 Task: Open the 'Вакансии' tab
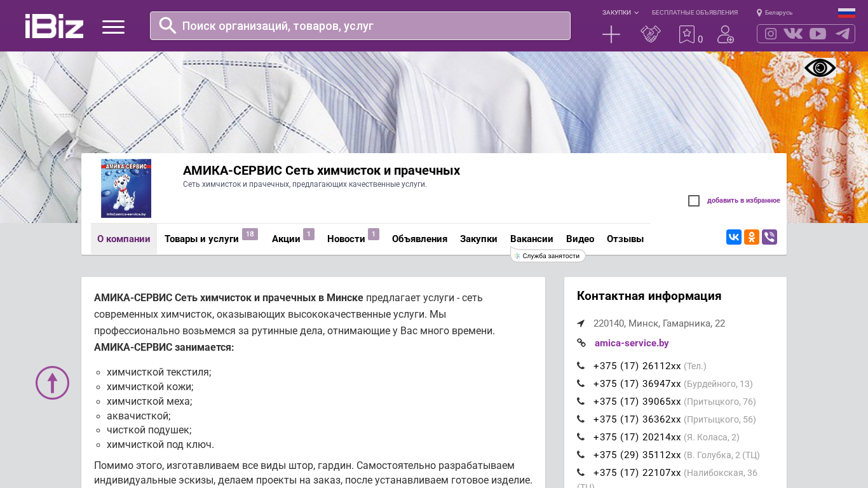coord(532,239)
